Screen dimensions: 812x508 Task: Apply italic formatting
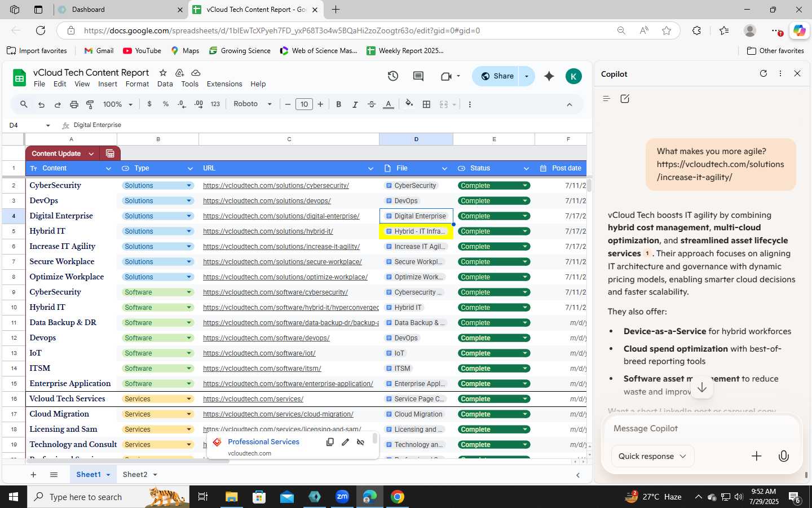355,104
